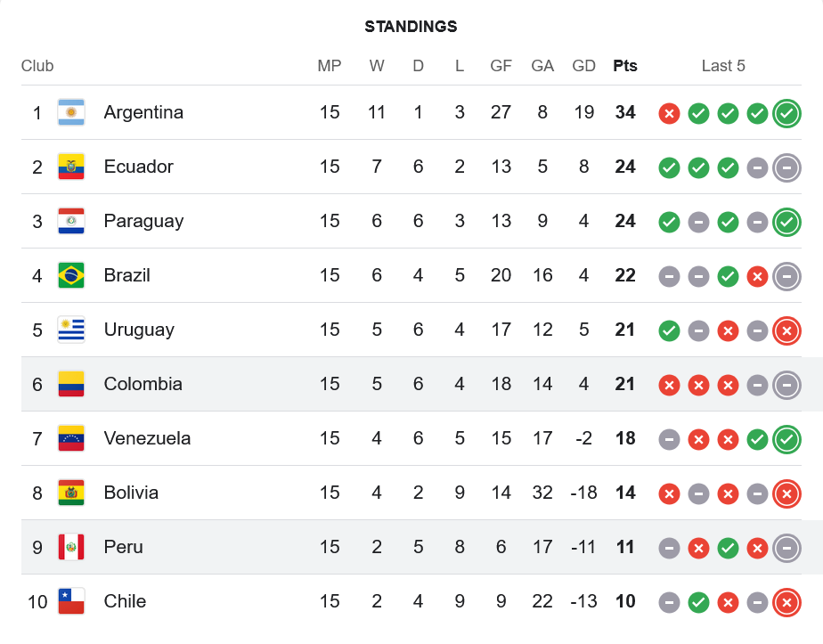
Task: Click Brazil's latest draw icon
Action: [x=786, y=276]
